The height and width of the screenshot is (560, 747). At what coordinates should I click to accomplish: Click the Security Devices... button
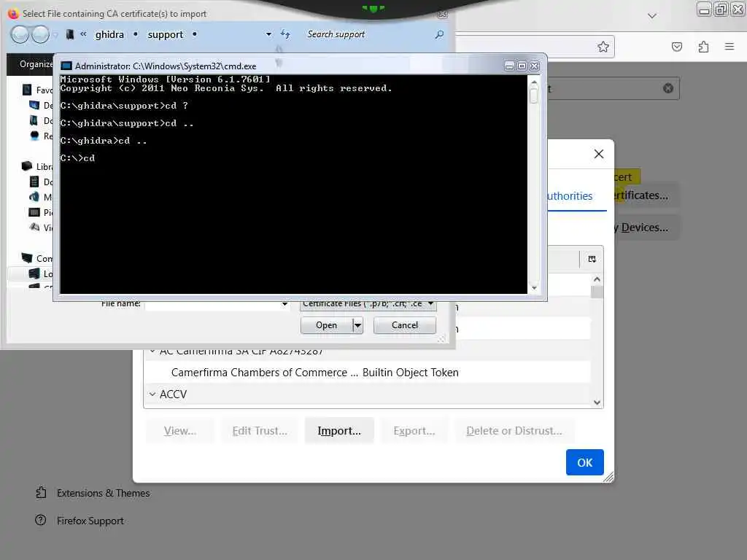(646, 227)
